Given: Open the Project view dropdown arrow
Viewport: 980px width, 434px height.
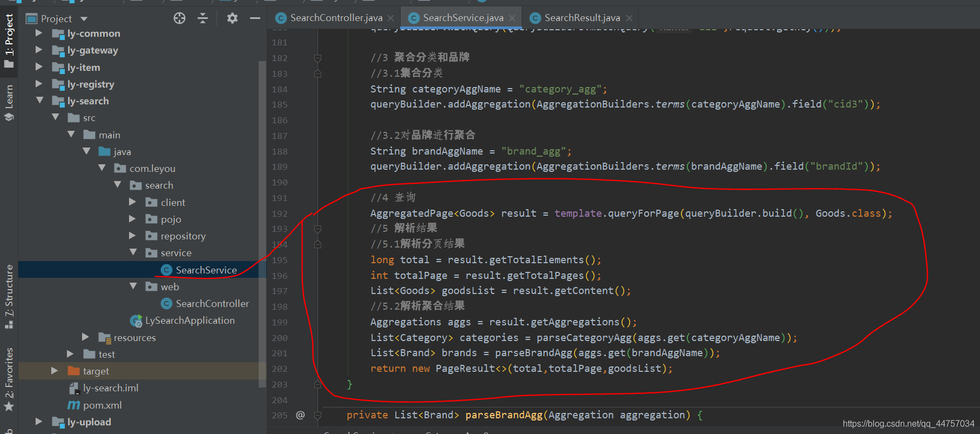Looking at the screenshot, I should point(84,19).
